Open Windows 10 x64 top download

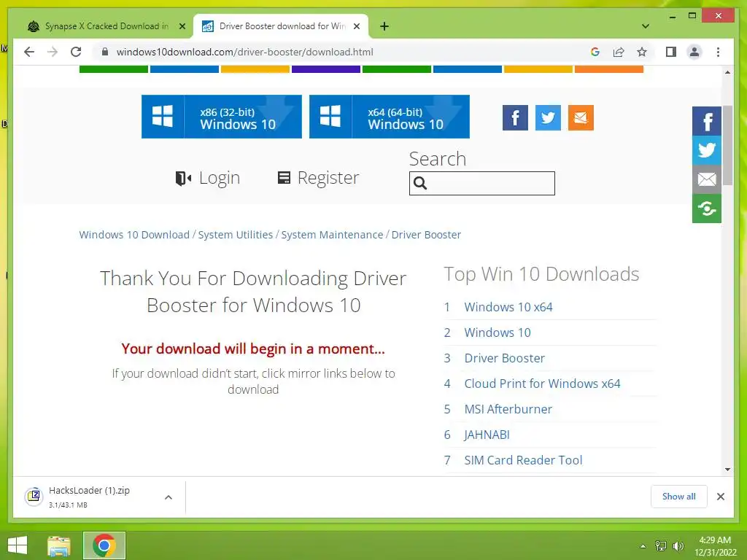click(508, 307)
